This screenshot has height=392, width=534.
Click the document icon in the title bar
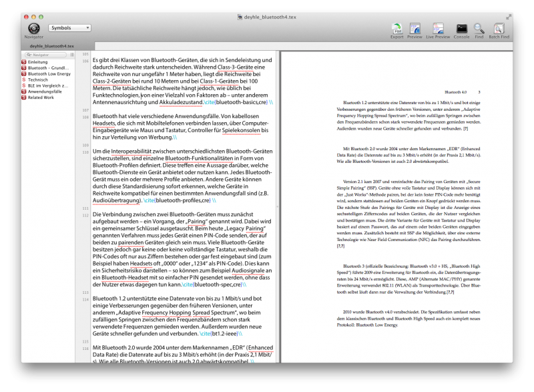click(240, 17)
